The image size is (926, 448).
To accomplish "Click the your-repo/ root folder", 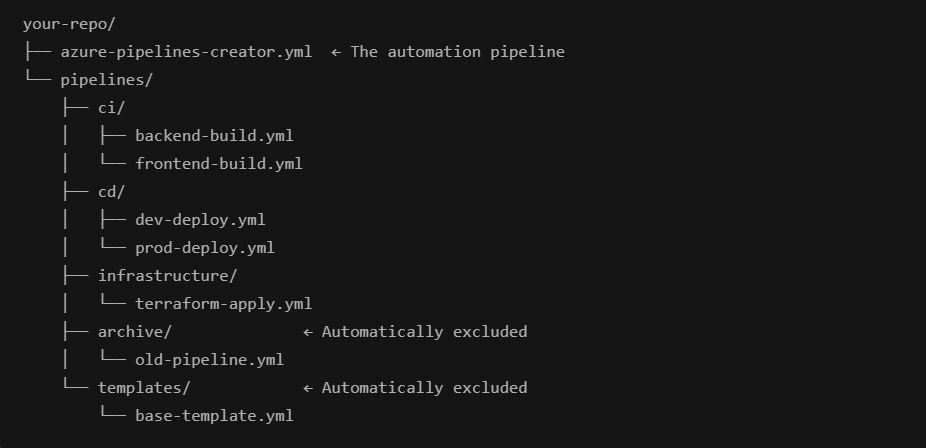I will point(69,24).
